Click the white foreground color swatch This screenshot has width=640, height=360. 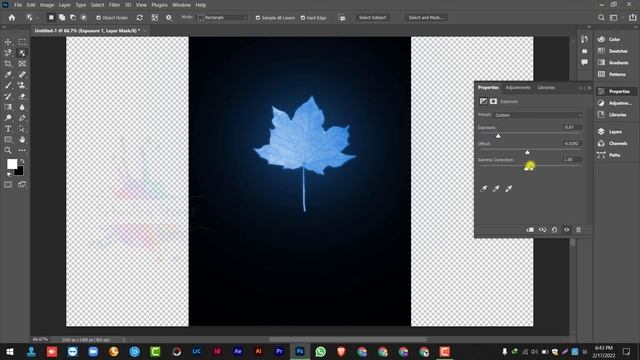coord(11,163)
